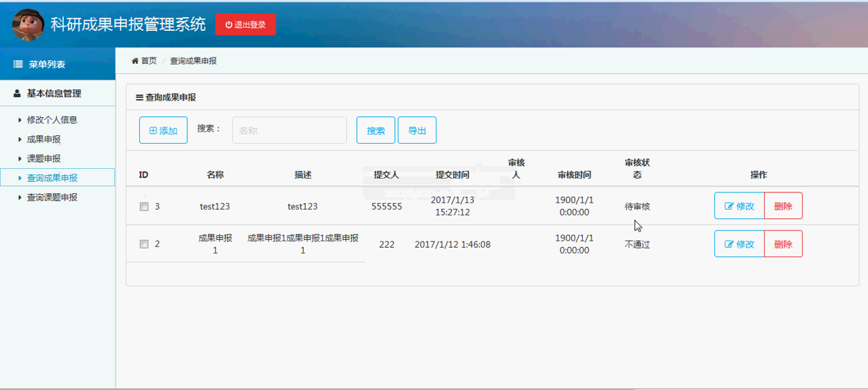Check the checkbox for row ID 2
The width and height of the screenshot is (868, 390).
(x=144, y=244)
